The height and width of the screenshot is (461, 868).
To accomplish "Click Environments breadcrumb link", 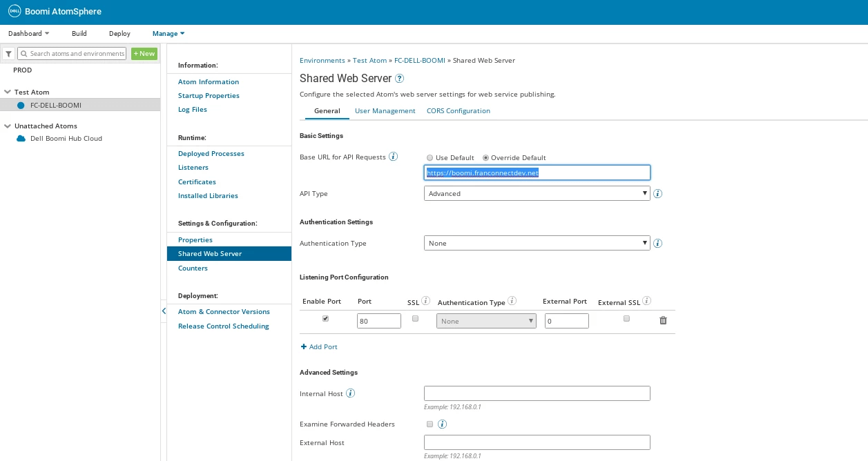I will coord(322,60).
